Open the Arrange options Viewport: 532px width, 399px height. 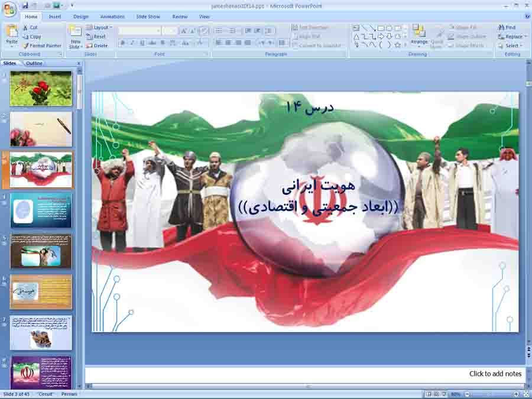[419, 35]
